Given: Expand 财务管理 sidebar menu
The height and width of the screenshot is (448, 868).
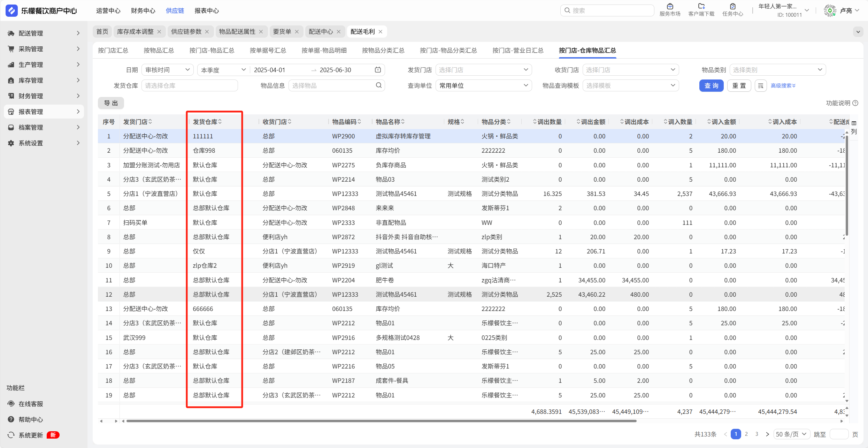Looking at the screenshot, I should (44, 96).
